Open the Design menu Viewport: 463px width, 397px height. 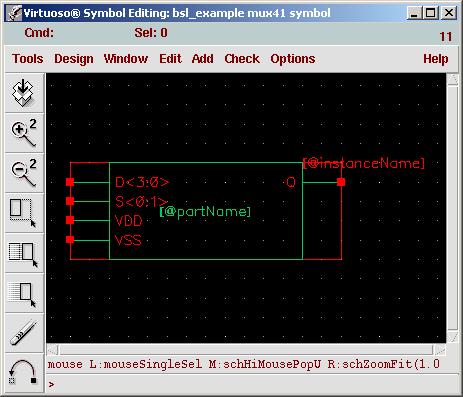(74, 59)
